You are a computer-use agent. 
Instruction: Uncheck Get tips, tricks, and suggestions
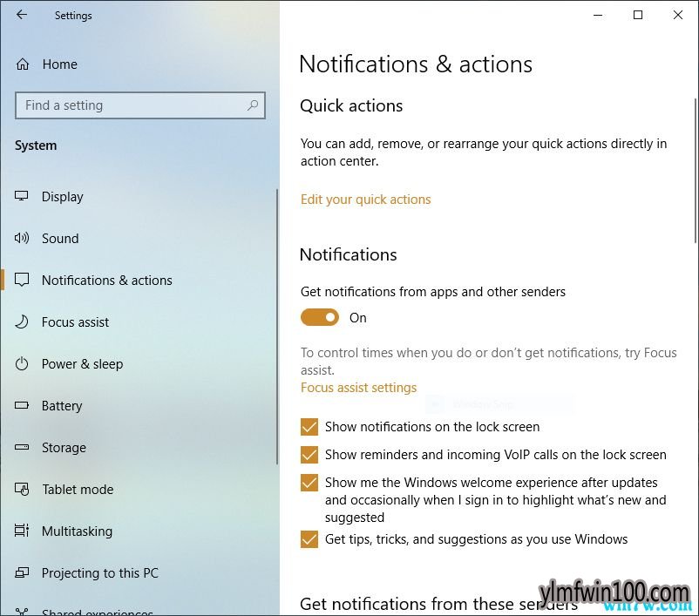coord(309,539)
